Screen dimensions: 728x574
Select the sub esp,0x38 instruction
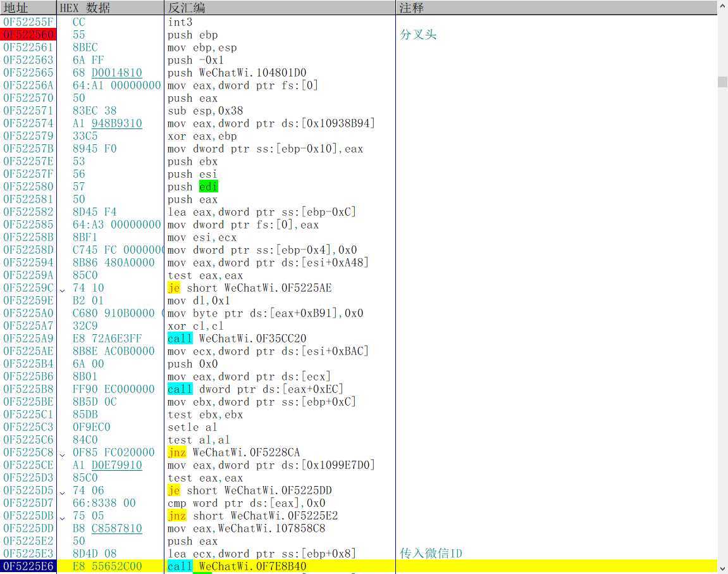tap(205, 111)
